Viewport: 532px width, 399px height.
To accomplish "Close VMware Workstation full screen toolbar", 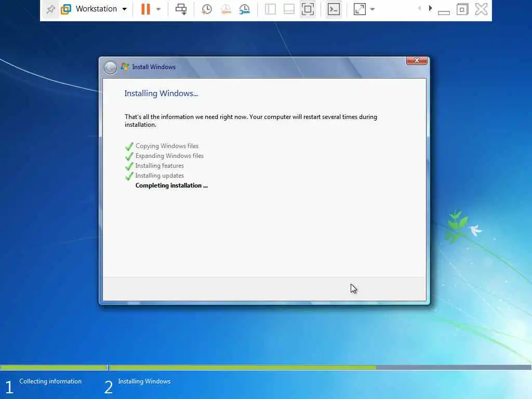I will click(481, 9).
